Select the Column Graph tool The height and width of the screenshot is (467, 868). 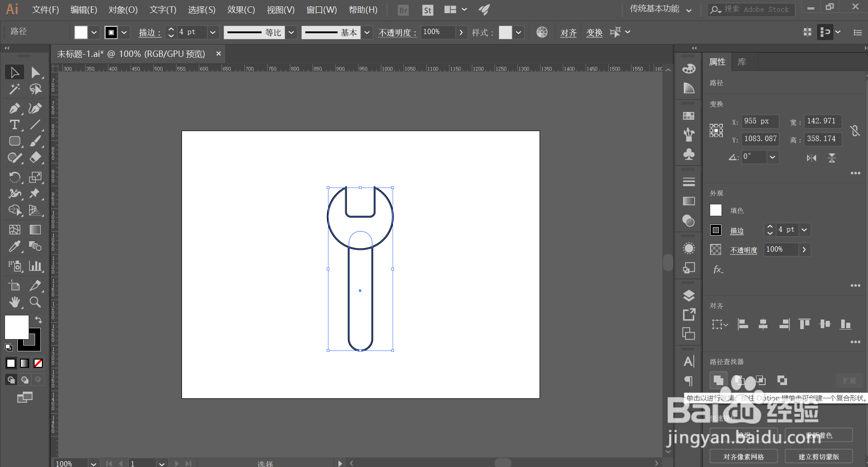(x=35, y=266)
